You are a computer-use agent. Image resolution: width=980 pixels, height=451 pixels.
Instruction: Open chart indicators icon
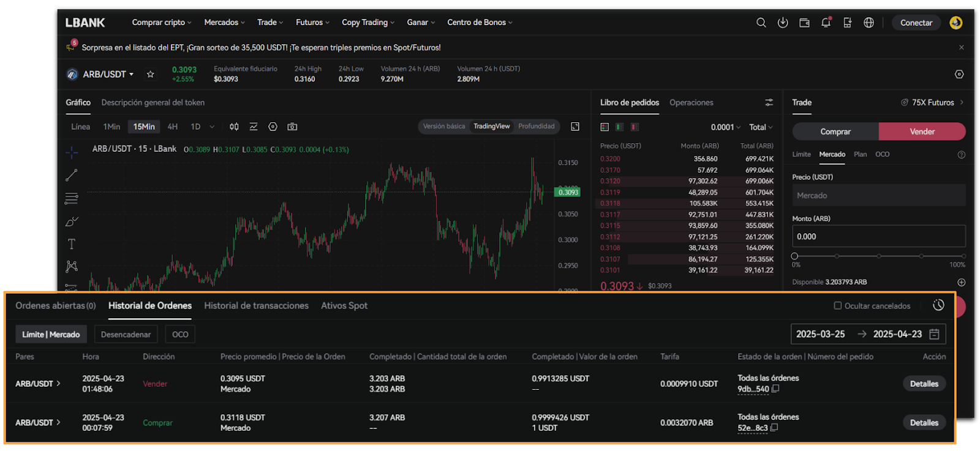coord(254,127)
